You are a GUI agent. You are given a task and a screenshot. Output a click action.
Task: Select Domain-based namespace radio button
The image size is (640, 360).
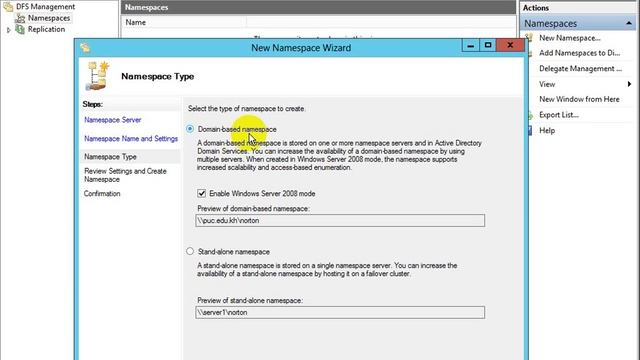[x=190, y=129]
